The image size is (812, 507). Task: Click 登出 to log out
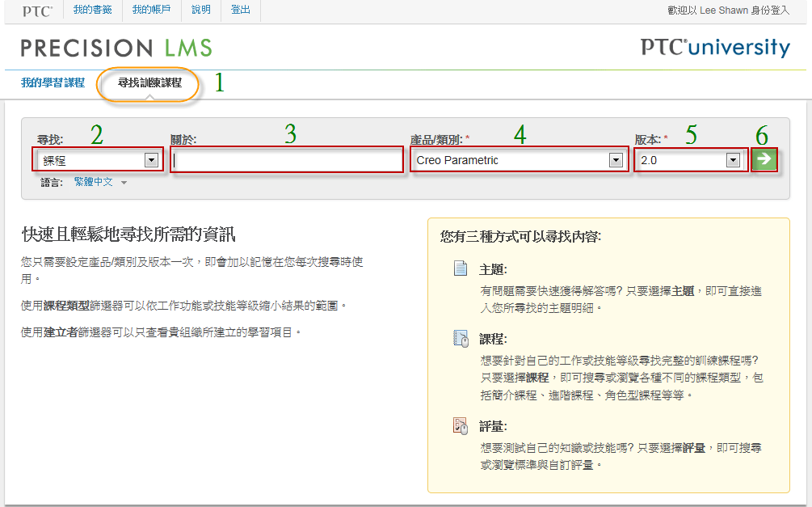[240, 11]
